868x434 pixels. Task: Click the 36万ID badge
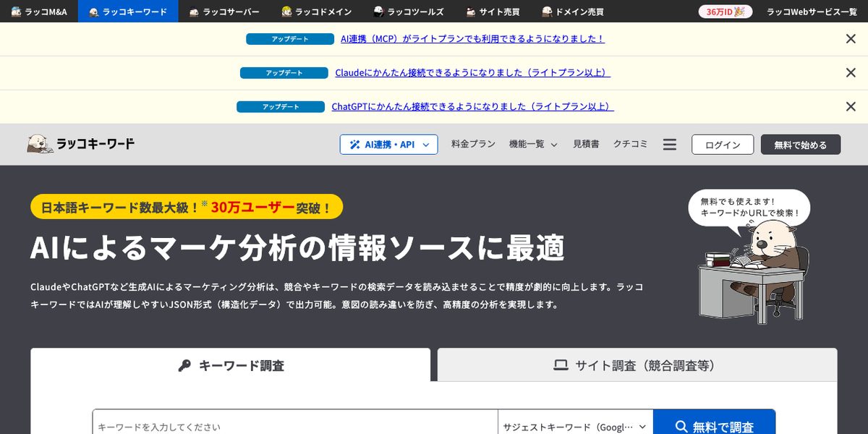pos(726,12)
